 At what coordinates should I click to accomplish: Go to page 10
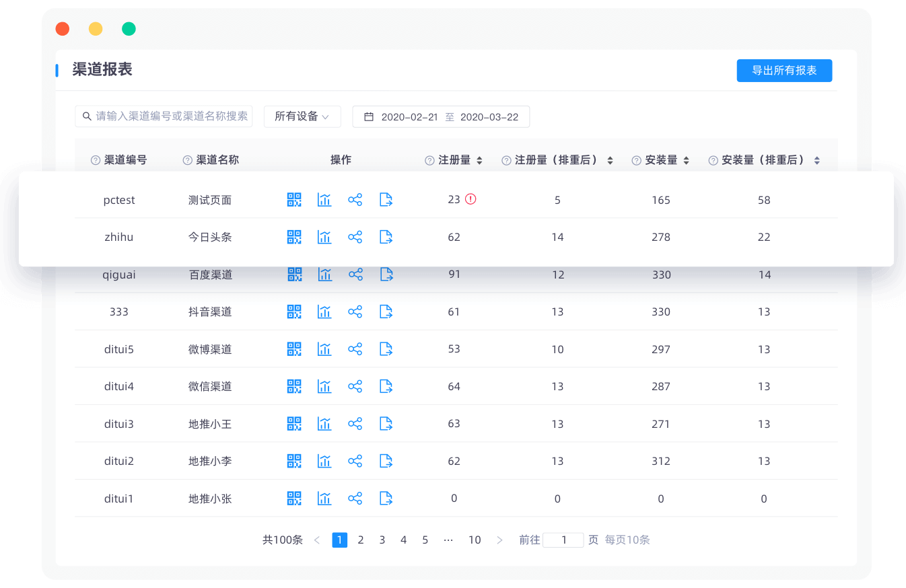475,540
